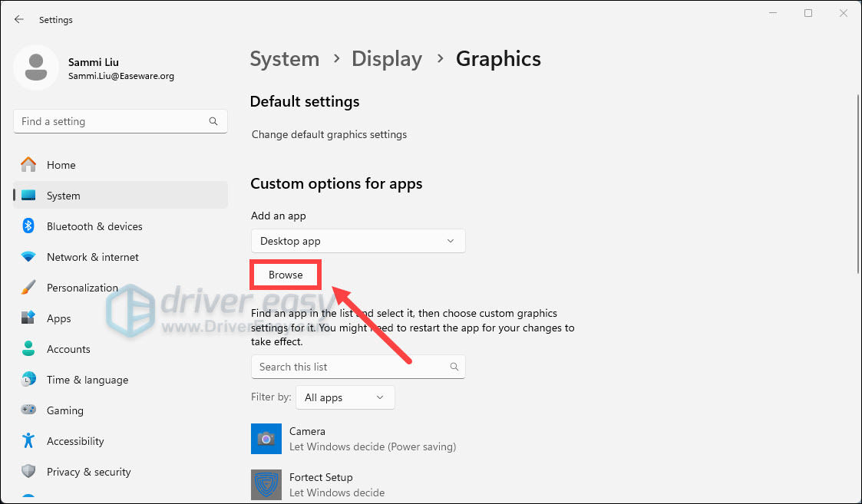862x504 pixels.
Task: Open Network & internet wifi icon
Action: [28, 257]
